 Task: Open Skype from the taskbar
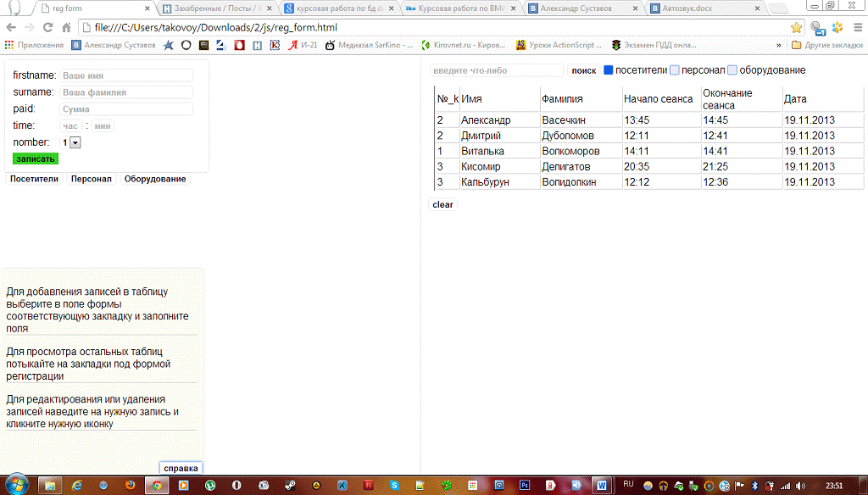(x=394, y=485)
